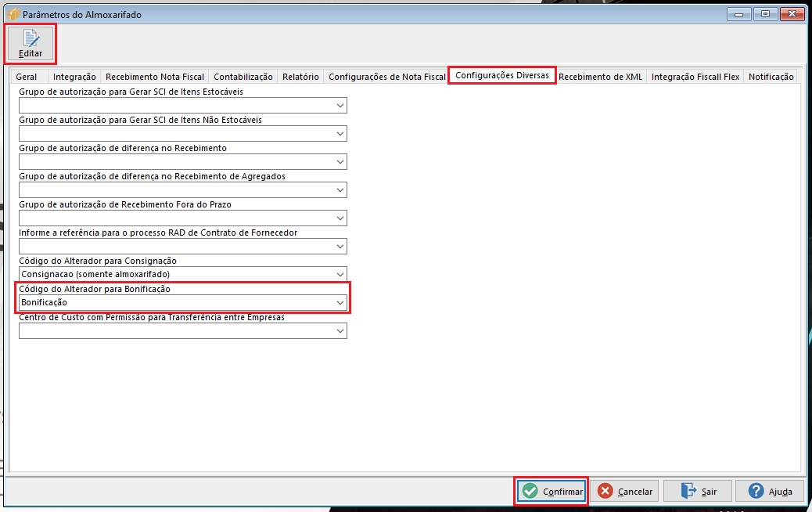Open the Integração Fiscall Flex tab
Screen dimensions: 812x512
coord(695,77)
